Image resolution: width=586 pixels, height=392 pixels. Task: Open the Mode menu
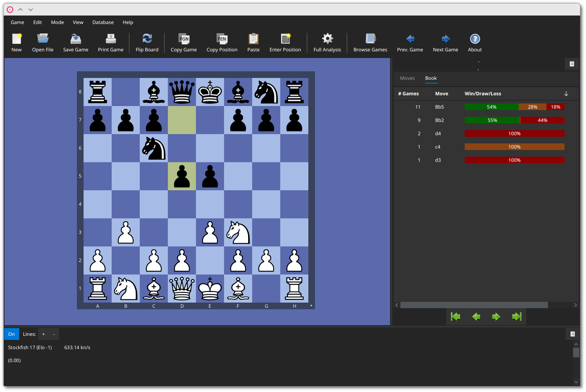pos(57,22)
